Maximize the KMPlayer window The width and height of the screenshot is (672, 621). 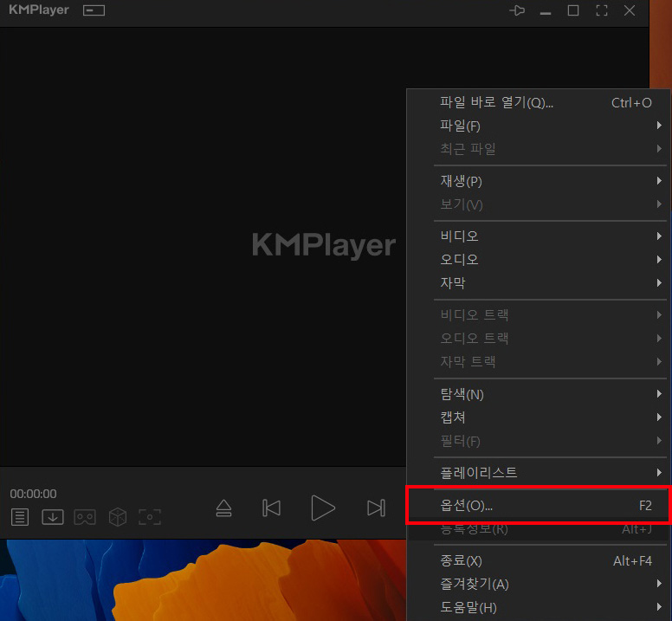click(573, 10)
